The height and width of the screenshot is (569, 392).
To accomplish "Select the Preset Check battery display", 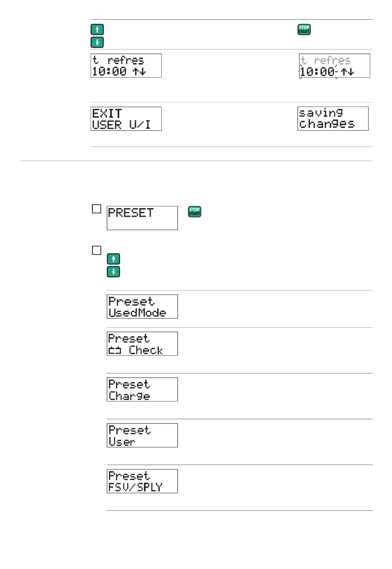I will 142,344.
